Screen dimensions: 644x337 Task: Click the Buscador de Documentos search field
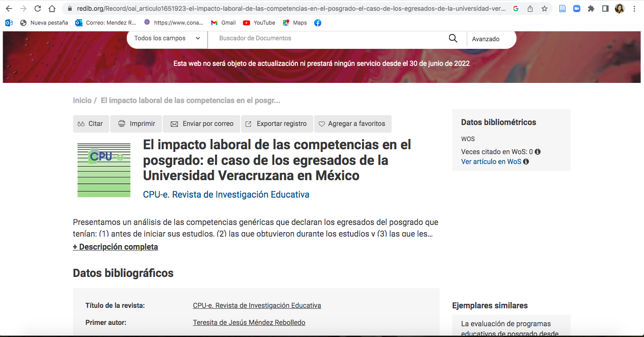click(327, 39)
